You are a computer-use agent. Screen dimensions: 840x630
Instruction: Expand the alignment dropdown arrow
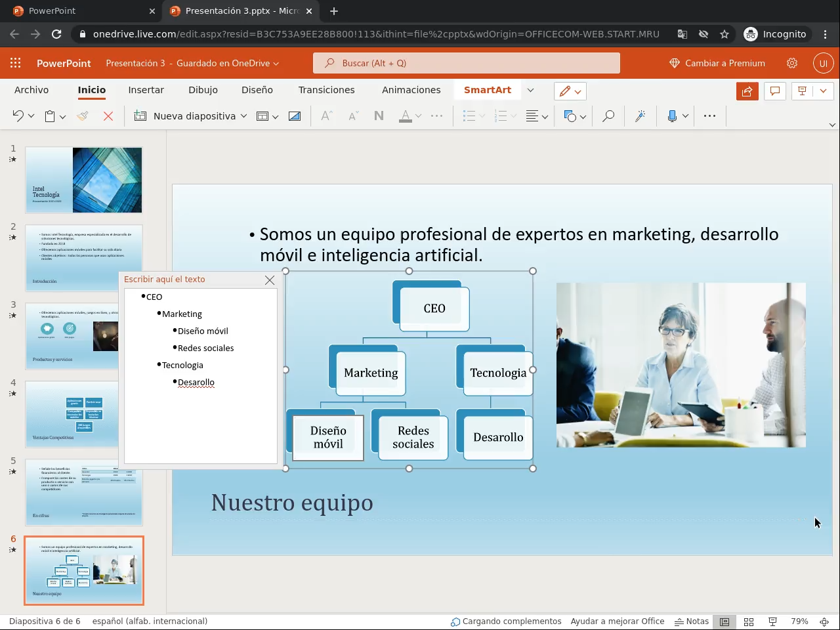coord(545,117)
